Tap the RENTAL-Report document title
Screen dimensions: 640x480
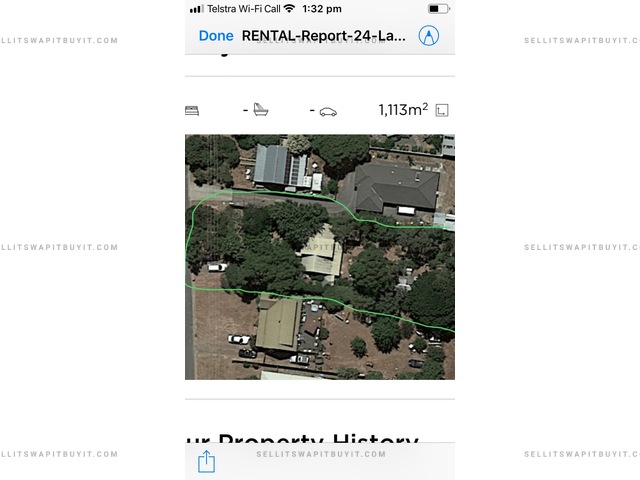324,36
